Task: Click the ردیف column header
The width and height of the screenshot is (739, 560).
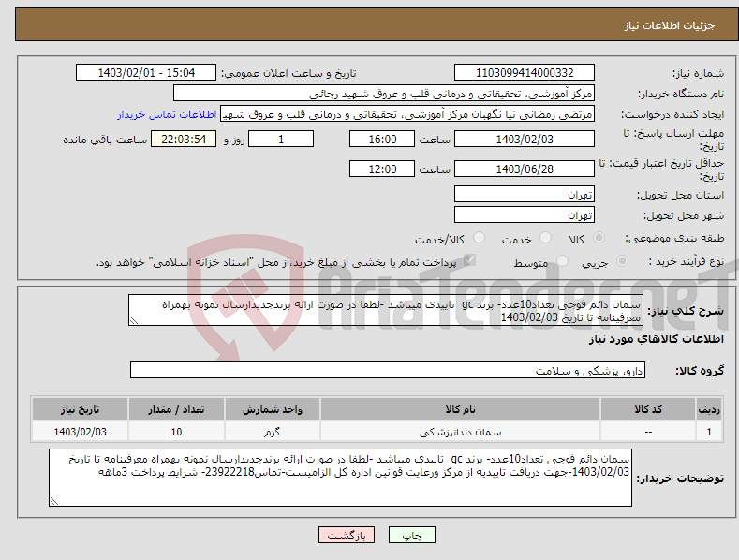Action: tap(709, 409)
